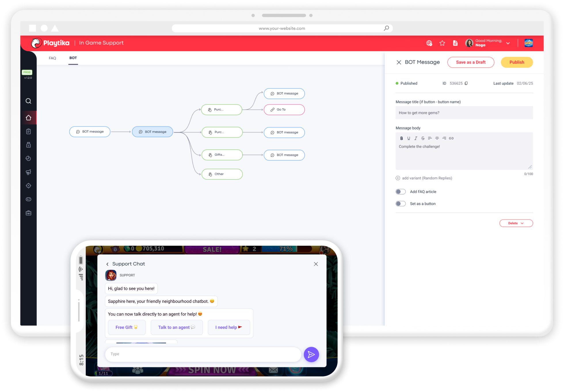
Task: Click the Playtika logo
Action: [50, 43]
